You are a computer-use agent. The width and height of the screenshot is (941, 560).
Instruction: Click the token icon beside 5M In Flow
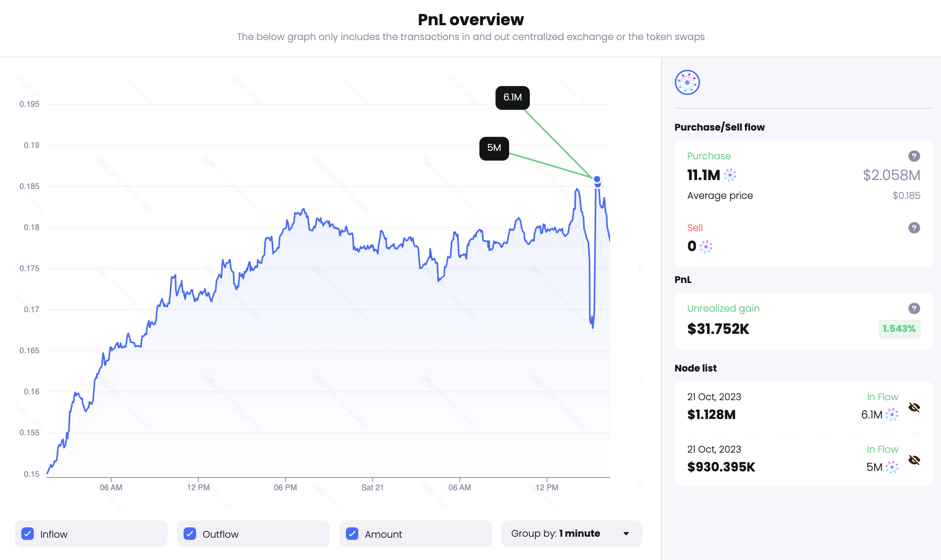click(x=892, y=467)
